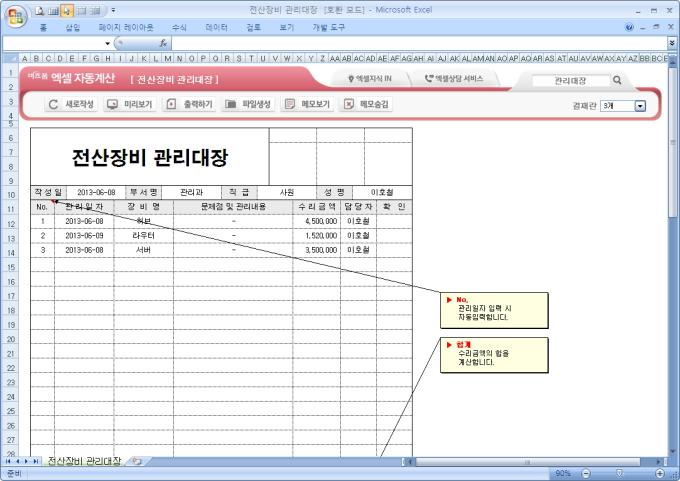Click into the formula bar

point(419,43)
